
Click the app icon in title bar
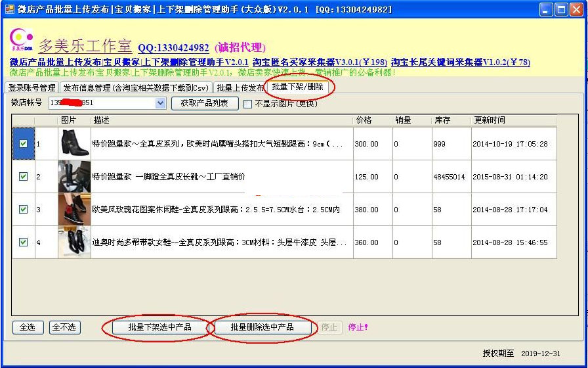coord(9,9)
